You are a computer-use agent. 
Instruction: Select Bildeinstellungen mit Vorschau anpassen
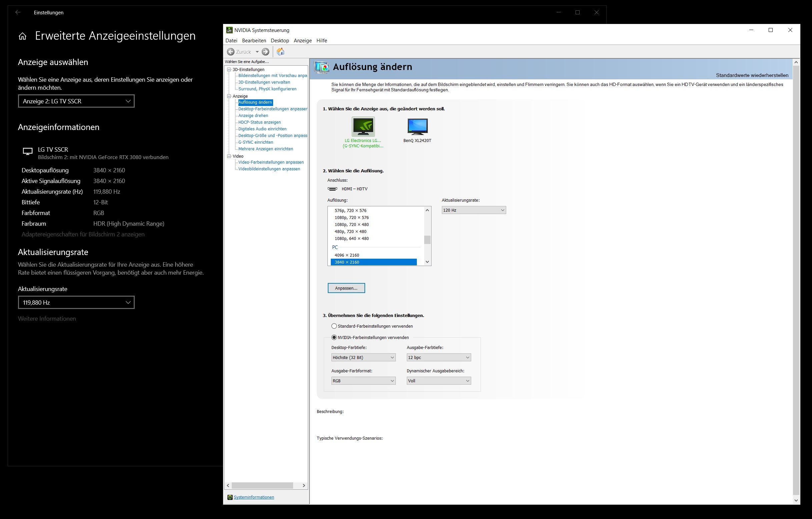click(272, 75)
